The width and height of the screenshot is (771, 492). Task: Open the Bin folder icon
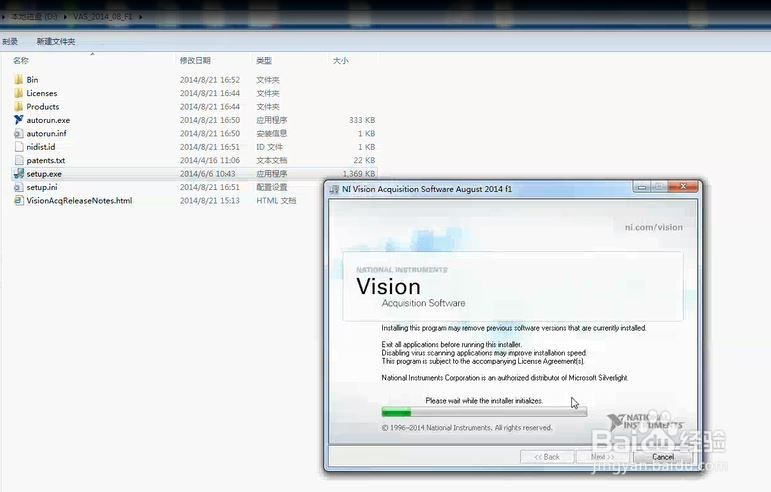coord(19,79)
